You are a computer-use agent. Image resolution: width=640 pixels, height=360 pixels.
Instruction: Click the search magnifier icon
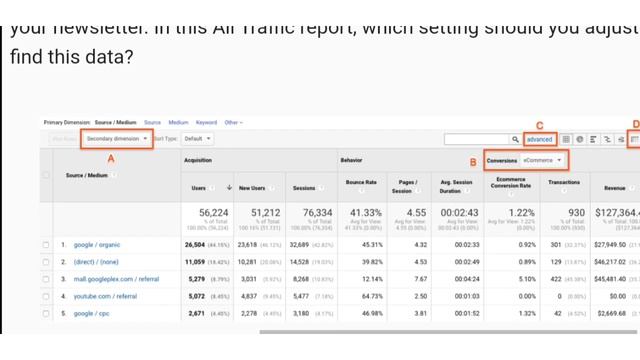(x=515, y=139)
